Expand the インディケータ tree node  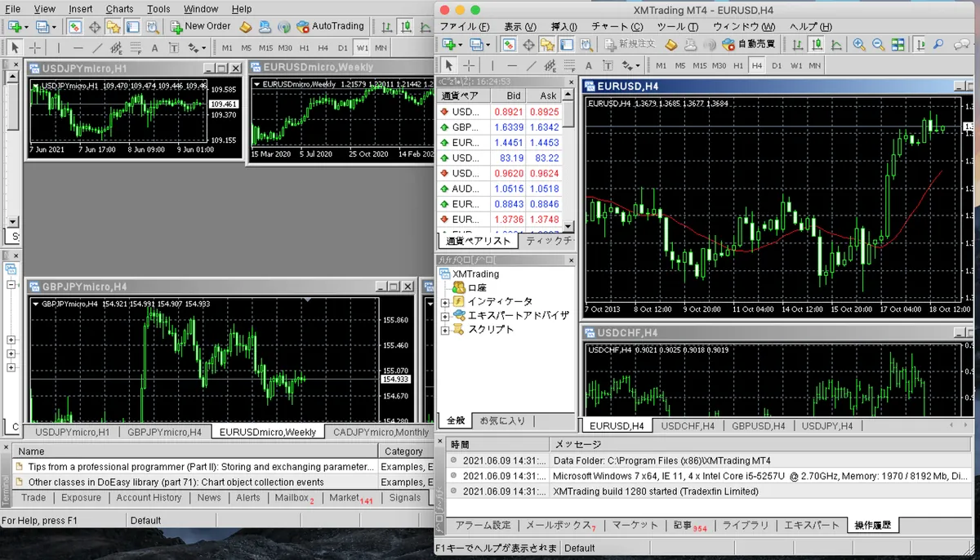click(445, 302)
